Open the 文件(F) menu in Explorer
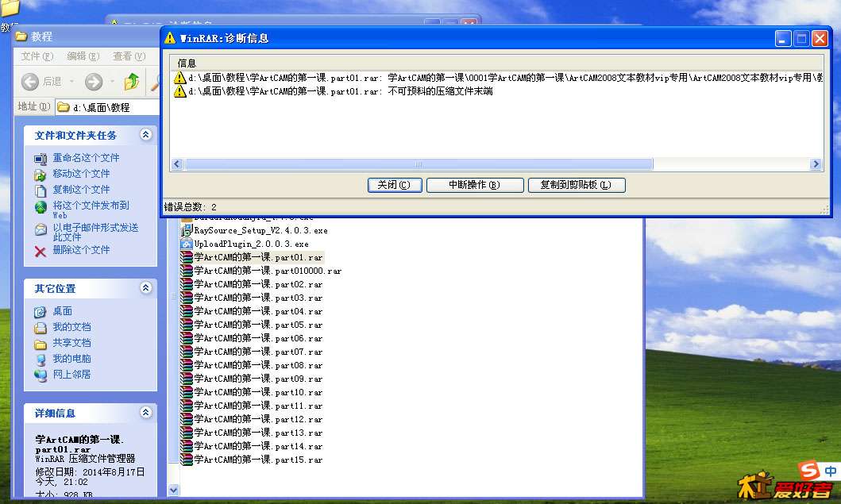This screenshot has height=504, width=841. tap(37, 56)
